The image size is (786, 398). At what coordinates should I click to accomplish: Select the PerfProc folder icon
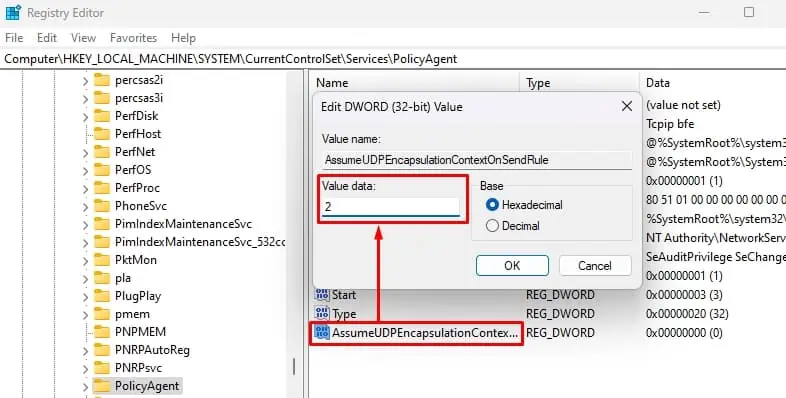click(102, 188)
